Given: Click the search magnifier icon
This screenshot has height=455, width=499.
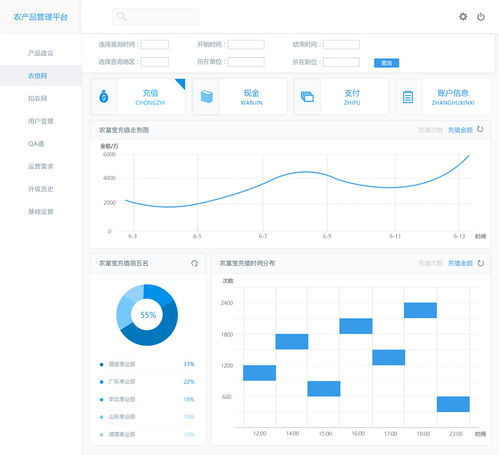Looking at the screenshot, I should click(121, 16).
